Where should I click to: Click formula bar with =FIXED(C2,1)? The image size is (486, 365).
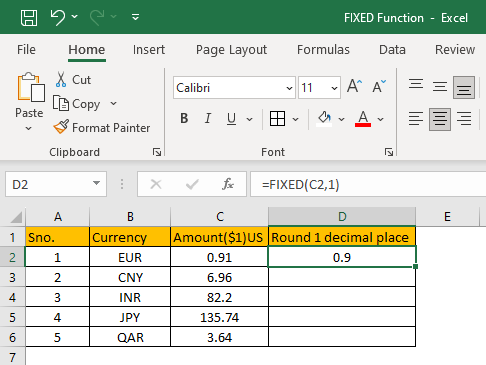(x=368, y=184)
